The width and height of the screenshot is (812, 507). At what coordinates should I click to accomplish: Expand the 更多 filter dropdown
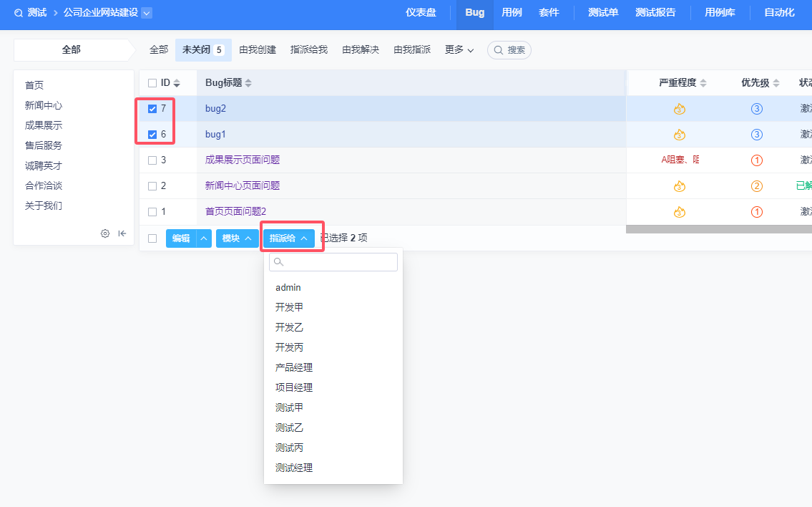(459, 50)
